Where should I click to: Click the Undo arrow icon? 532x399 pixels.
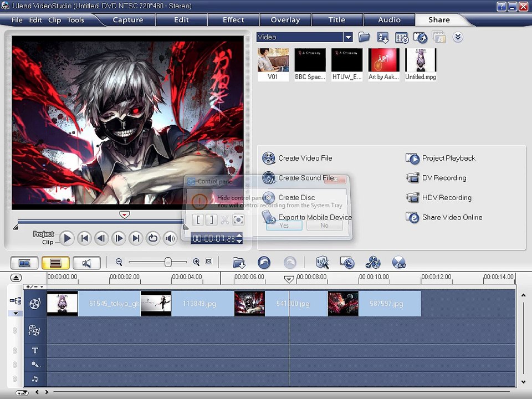coord(264,262)
